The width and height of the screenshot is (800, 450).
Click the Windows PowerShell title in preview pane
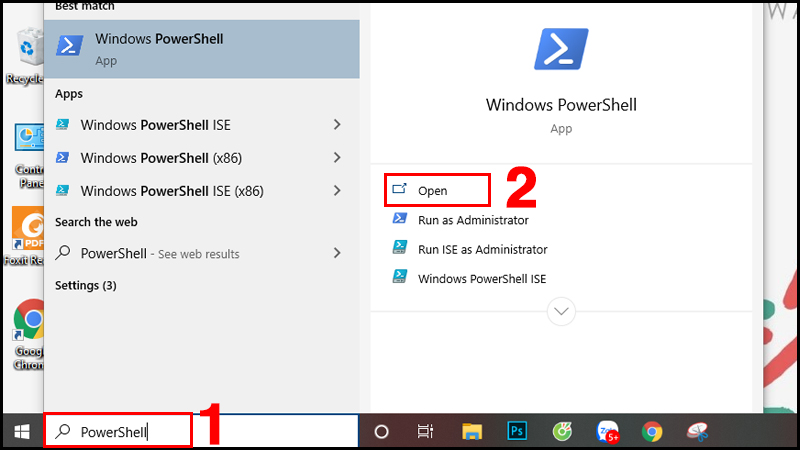561,105
